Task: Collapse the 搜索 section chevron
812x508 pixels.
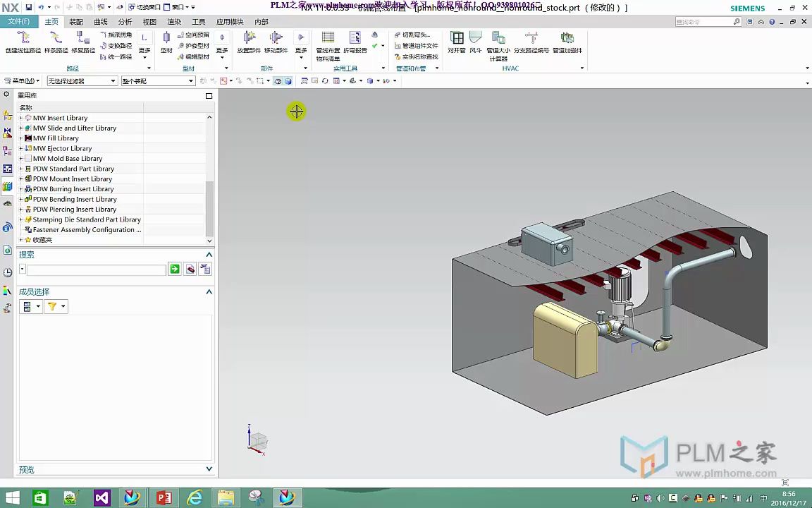Action: click(209, 255)
